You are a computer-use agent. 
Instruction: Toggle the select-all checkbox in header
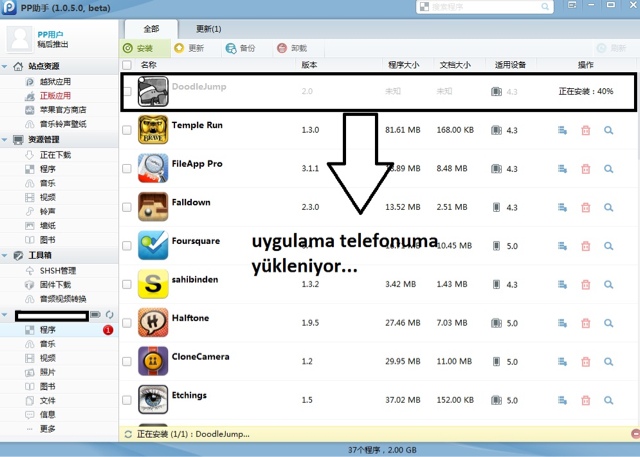(x=127, y=65)
